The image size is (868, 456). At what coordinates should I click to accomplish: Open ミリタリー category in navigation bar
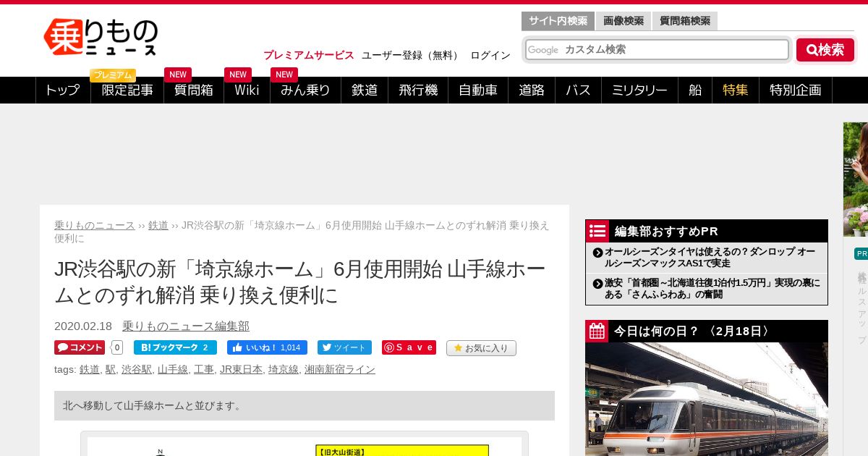pyautogui.click(x=639, y=90)
